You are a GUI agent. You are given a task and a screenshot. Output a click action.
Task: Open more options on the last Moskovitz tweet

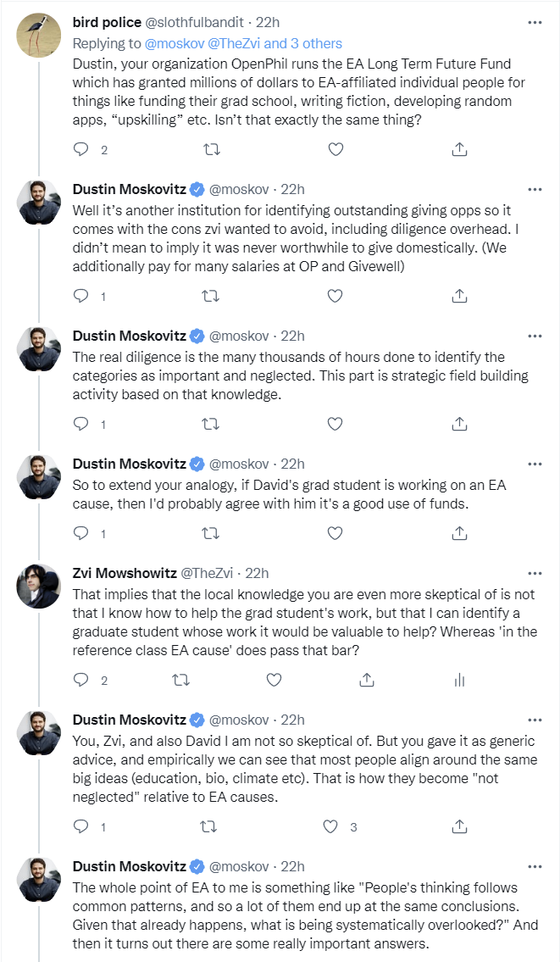click(x=535, y=866)
